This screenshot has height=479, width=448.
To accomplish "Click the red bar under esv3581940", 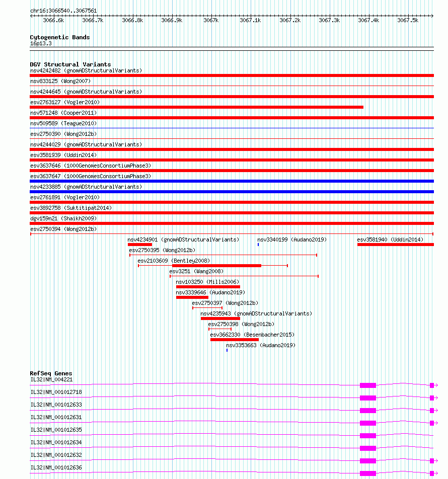I will [396, 245].
